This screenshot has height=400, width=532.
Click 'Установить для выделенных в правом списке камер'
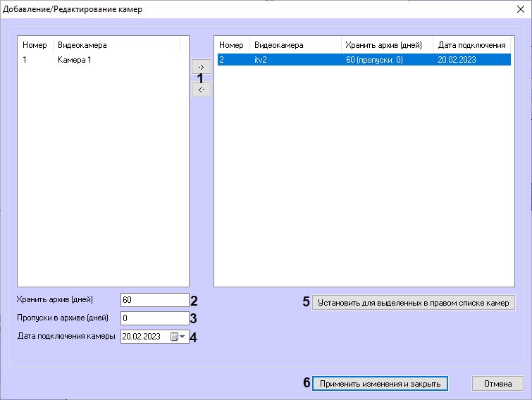[413, 303]
